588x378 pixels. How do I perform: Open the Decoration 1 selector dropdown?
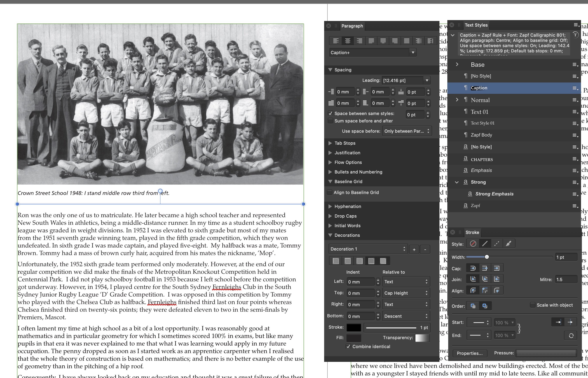(368, 249)
